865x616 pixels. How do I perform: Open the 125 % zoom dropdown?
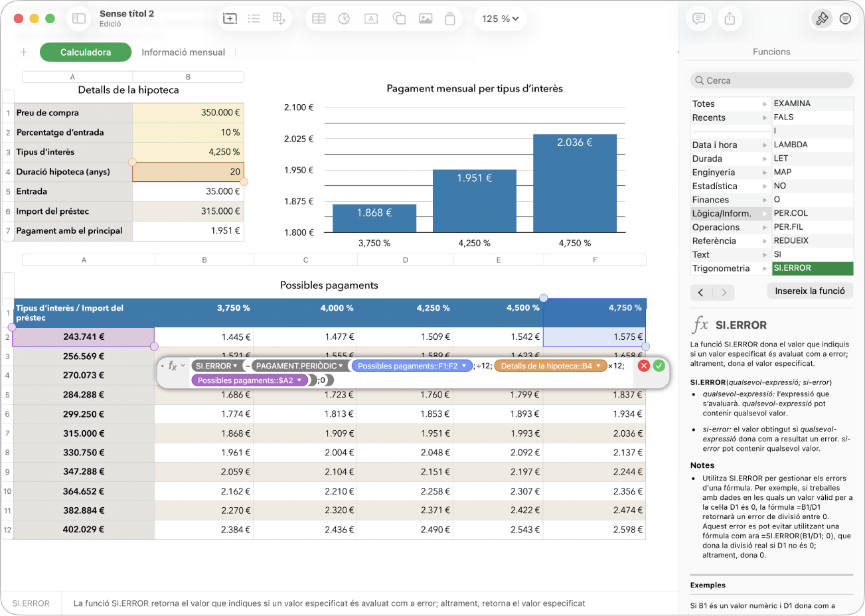click(501, 19)
